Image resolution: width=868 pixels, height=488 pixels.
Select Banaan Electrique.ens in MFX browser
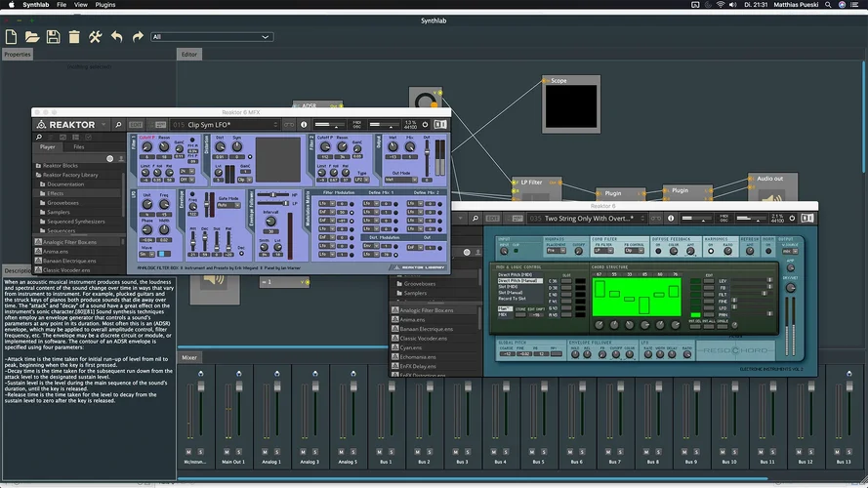pyautogui.click(x=69, y=261)
